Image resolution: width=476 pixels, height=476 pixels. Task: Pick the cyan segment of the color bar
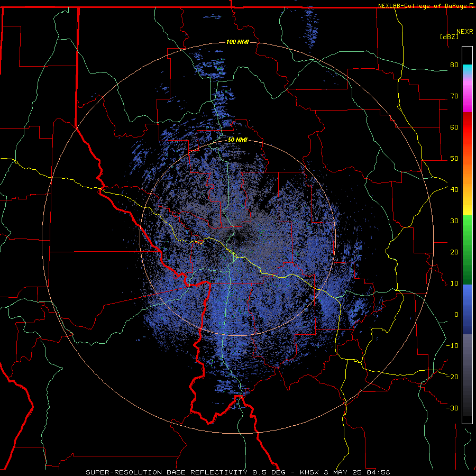pos(467,70)
